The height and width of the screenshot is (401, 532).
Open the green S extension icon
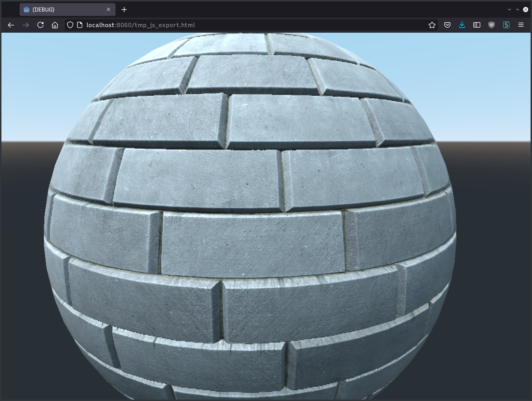[x=506, y=25]
